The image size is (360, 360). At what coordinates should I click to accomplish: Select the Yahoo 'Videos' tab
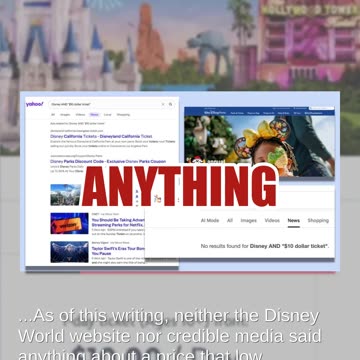tap(80, 115)
